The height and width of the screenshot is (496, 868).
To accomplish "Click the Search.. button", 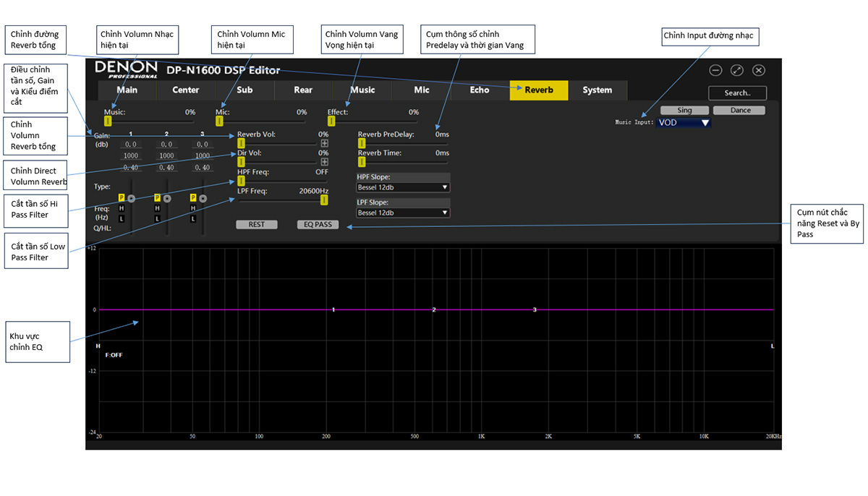I will click(x=737, y=93).
